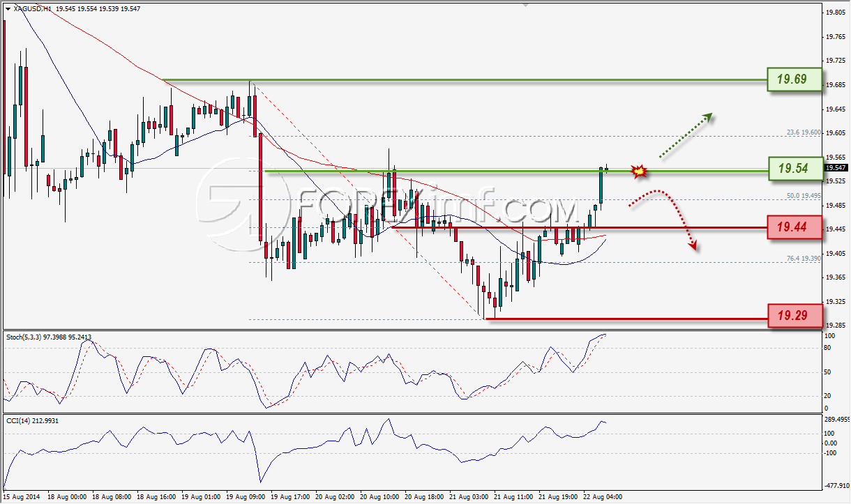This screenshot has width=851, height=504.
Task: Click the 20 Aug 02:00 time label
Action: 336,497
